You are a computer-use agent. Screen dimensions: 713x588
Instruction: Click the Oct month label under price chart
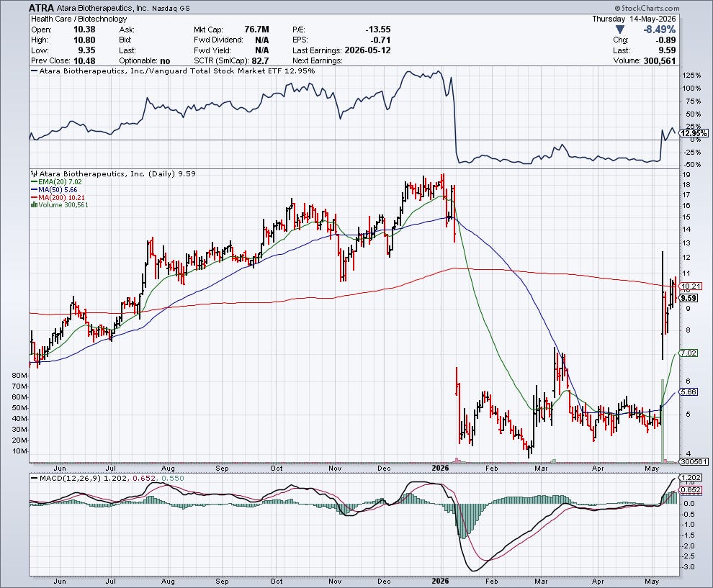tap(277, 468)
